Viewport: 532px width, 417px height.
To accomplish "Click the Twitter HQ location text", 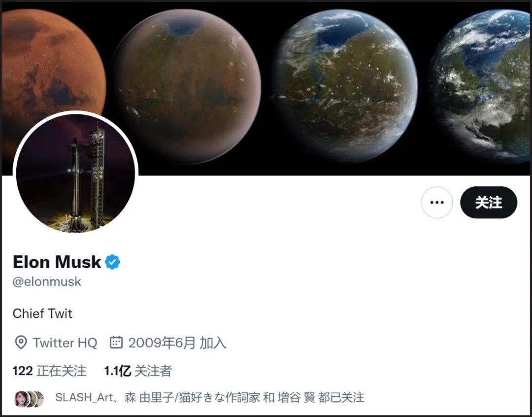I will click(65, 343).
